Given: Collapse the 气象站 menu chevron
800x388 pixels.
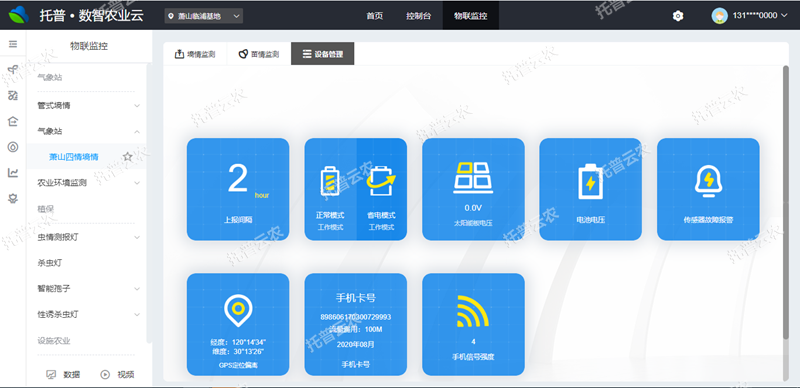Looking at the screenshot, I should (137, 132).
